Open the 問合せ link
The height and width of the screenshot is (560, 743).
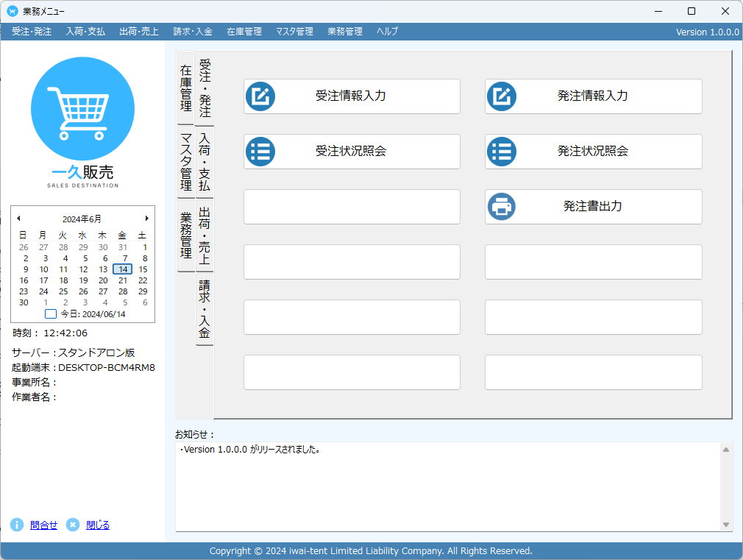pos(43,525)
